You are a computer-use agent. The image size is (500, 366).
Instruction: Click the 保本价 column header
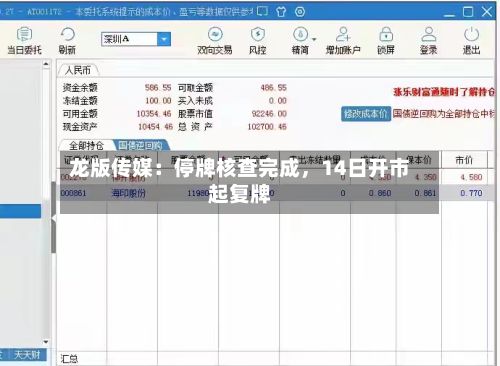tap(419, 160)
